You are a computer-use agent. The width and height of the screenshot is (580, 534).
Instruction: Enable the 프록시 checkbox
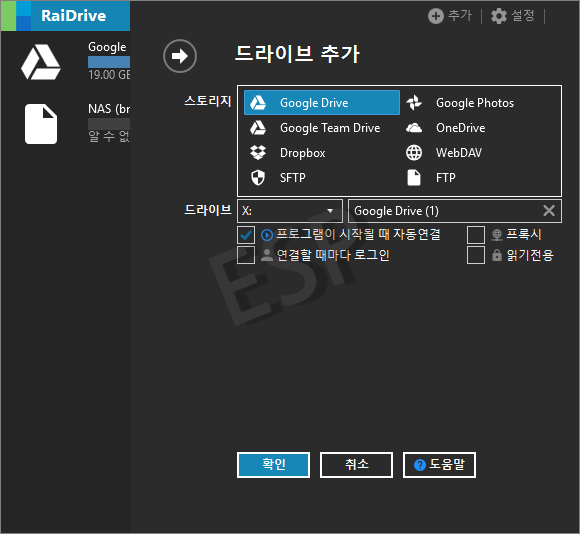(476, 235)
